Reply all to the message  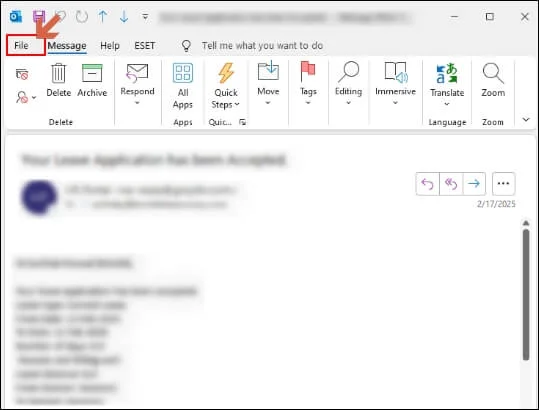(451, 184)
